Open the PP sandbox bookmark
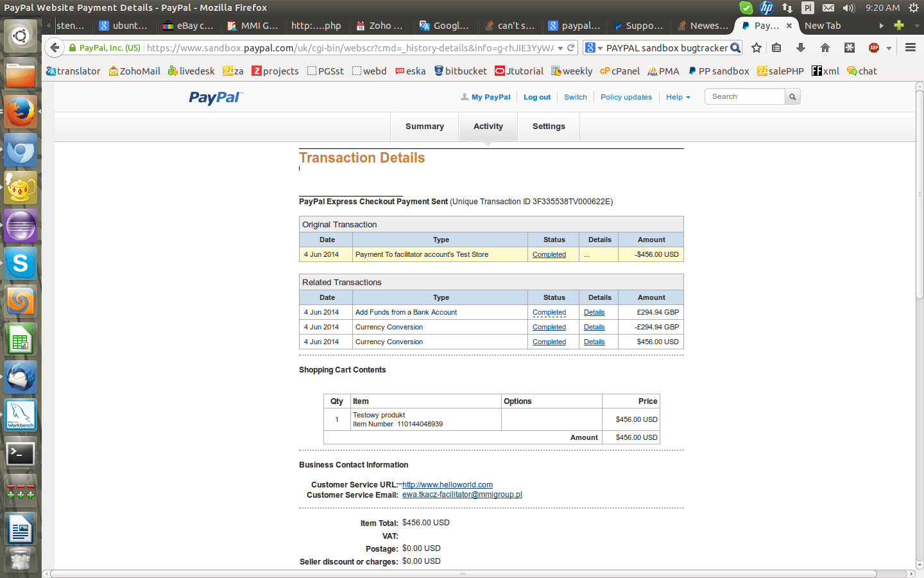Image resolution: width=924 pixels, height=578 pixels. (719, 71)
